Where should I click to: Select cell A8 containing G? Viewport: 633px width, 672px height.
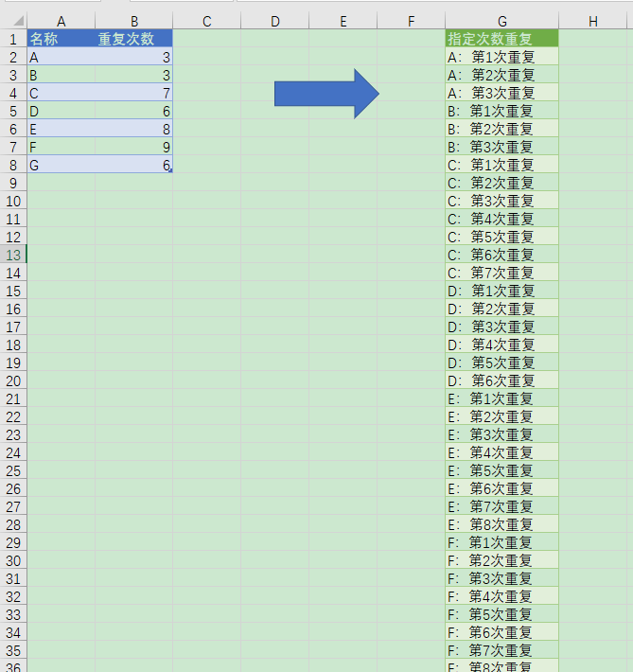coord(62,165)
